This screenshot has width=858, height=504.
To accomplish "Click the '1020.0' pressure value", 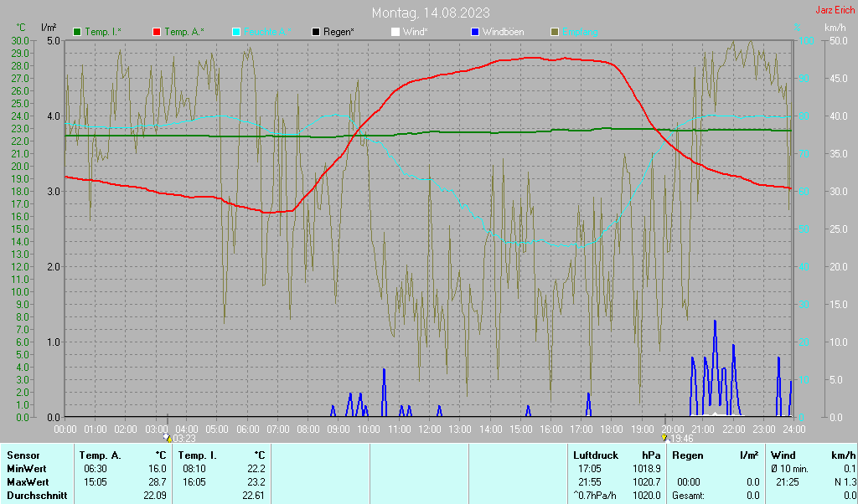I will coord(646,496).
